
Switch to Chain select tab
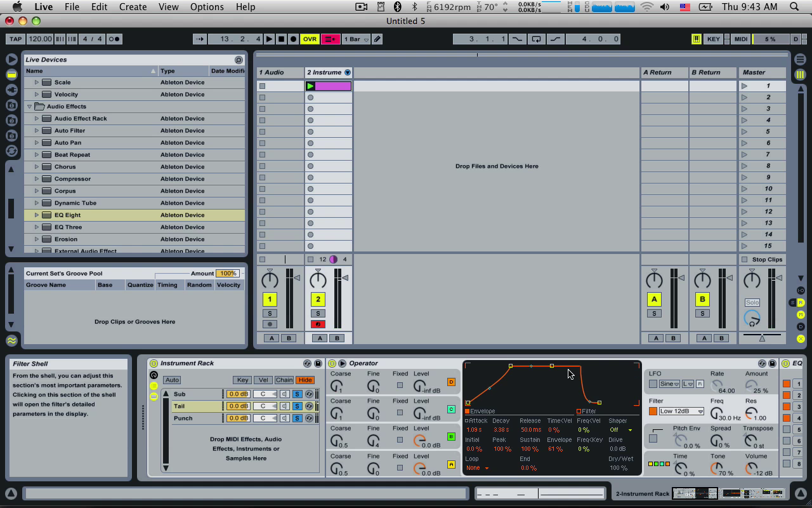coord(284,380)
